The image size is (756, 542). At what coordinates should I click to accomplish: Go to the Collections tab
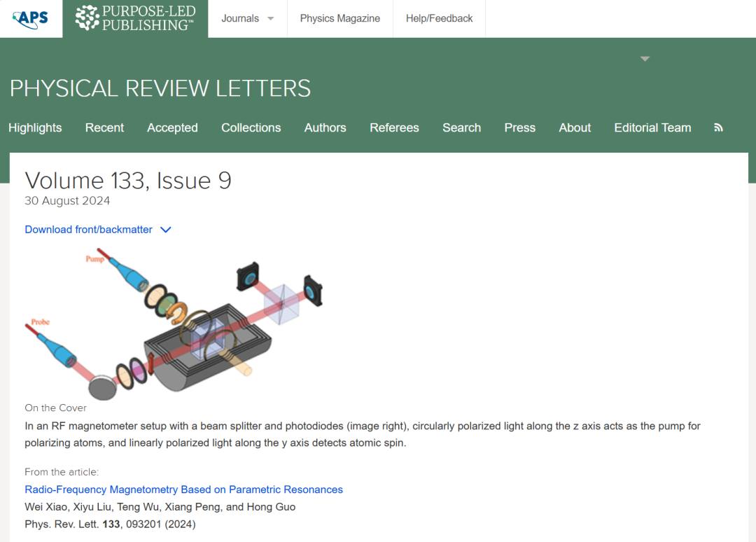[251, 127]
